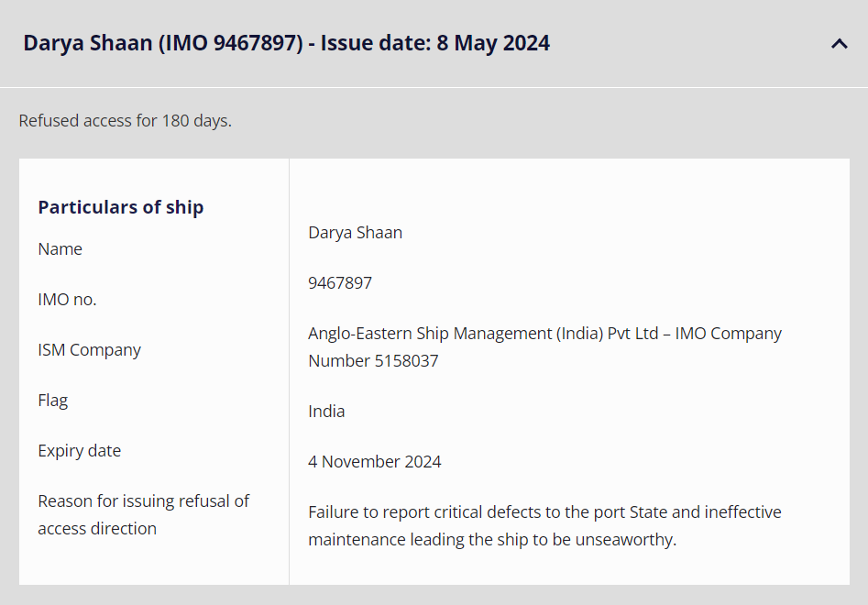Image resolution: width=868 pixels, height=605 pixels.
Task: Click the 'Refused access for 180 days' text
Action: 125,121
